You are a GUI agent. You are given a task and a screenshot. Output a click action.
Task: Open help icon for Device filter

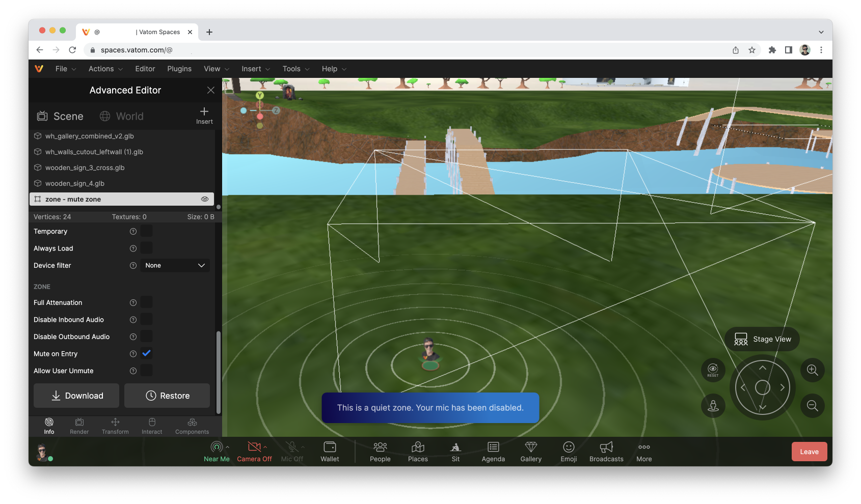(133, 266)
